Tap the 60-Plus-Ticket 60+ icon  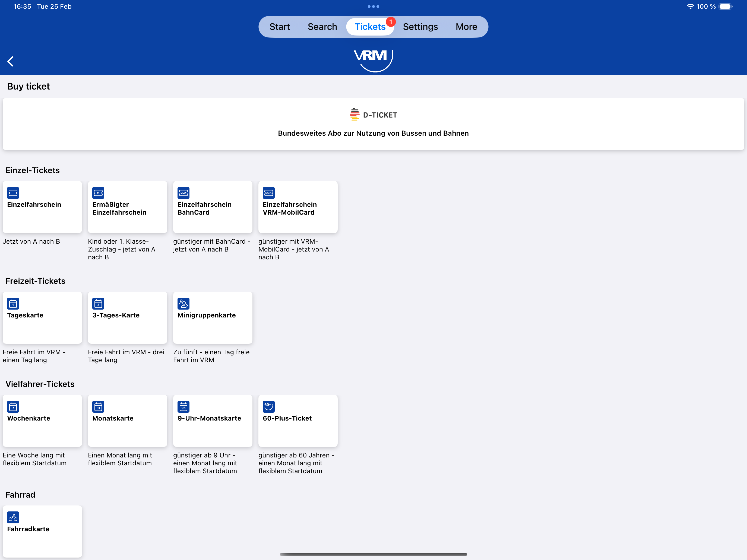pos(269,407)
